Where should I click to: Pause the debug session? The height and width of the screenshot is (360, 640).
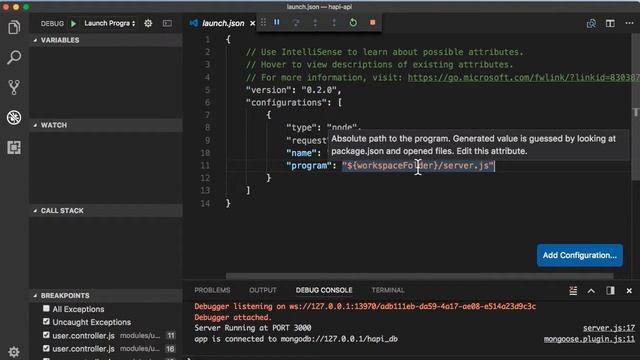[x=277, y=22]
